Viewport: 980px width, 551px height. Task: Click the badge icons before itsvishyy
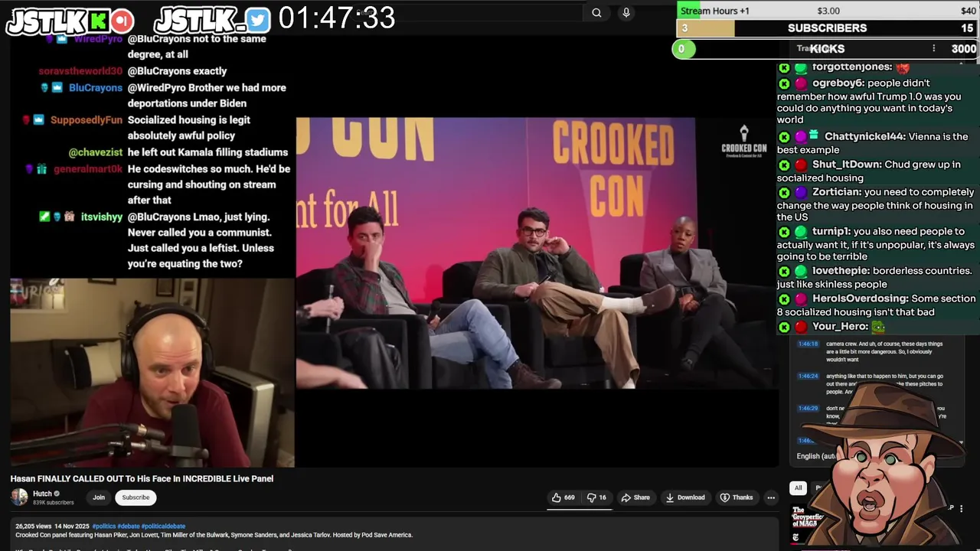pyautogui.click(x=57, y=217)
